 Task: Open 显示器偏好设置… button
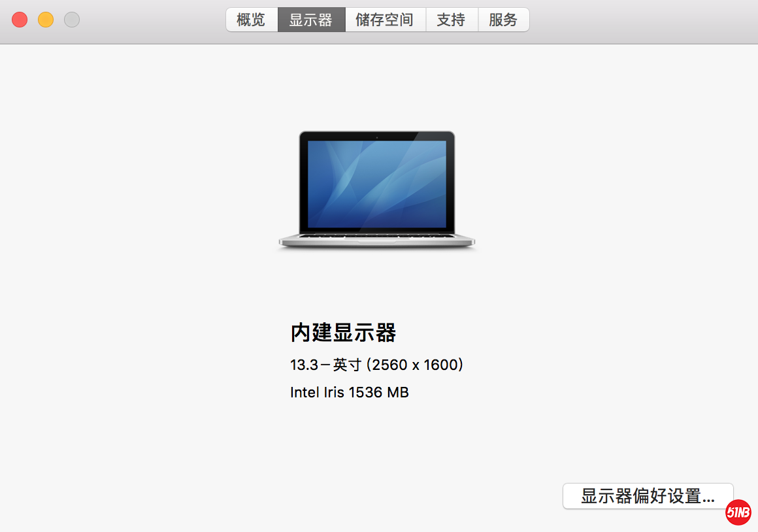coord(648,496)
